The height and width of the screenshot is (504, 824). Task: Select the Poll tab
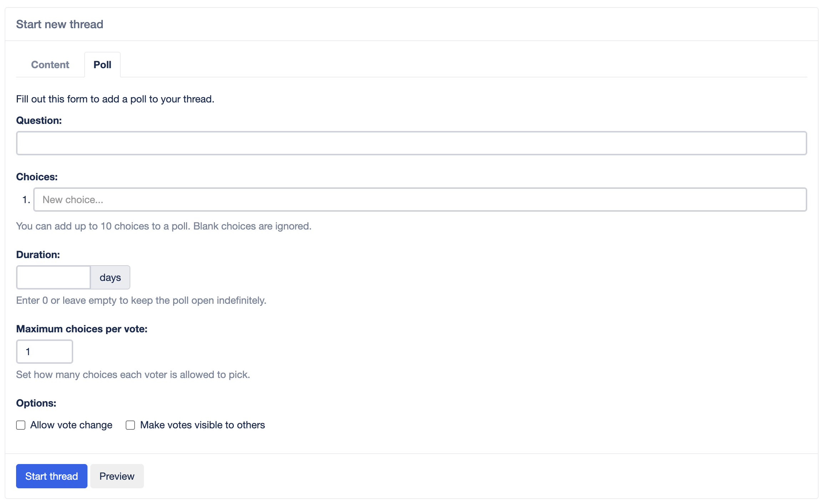pyautogui.click(x=102, y=65)
